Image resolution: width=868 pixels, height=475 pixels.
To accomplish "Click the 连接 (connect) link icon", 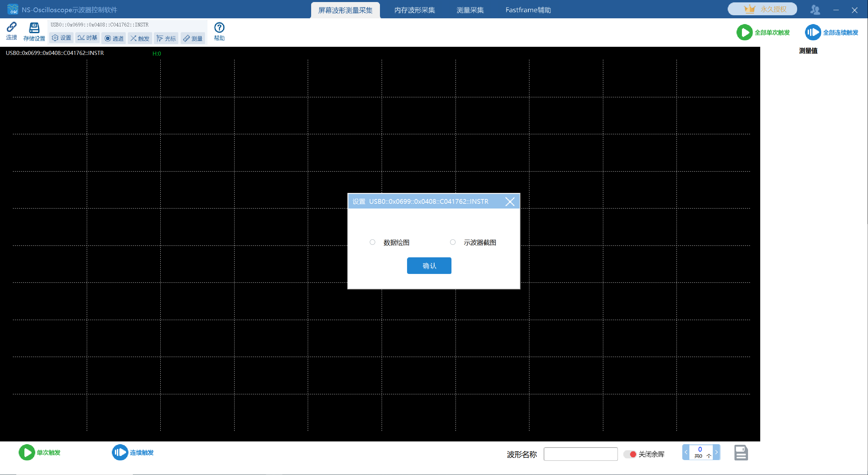I will [x=12, y=31].
